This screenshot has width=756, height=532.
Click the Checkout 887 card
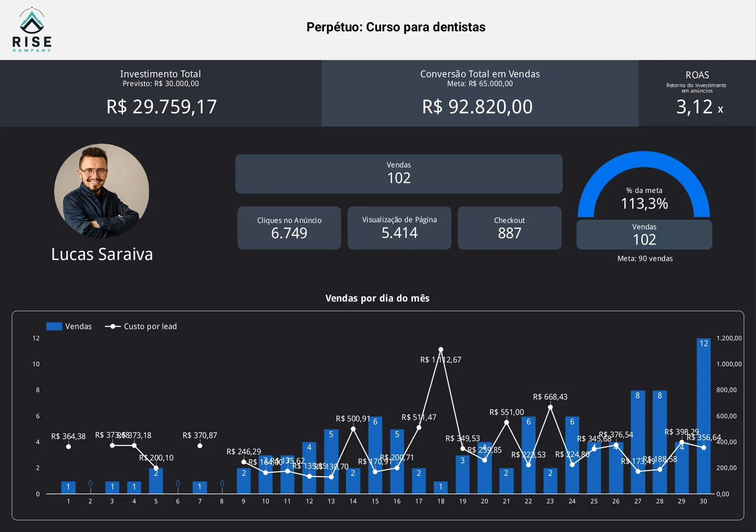click(x=509, y=228)
